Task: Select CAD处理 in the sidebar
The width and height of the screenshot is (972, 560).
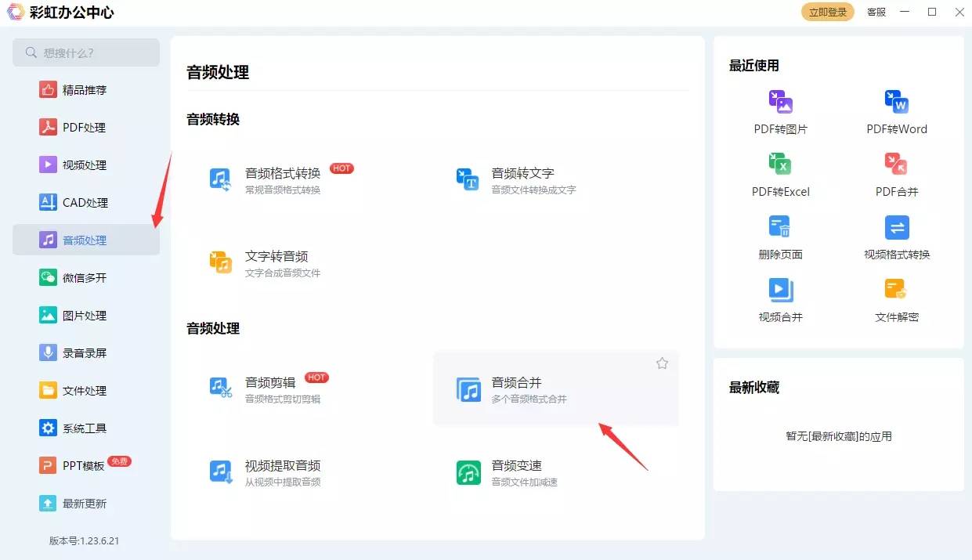Action: 86,202
